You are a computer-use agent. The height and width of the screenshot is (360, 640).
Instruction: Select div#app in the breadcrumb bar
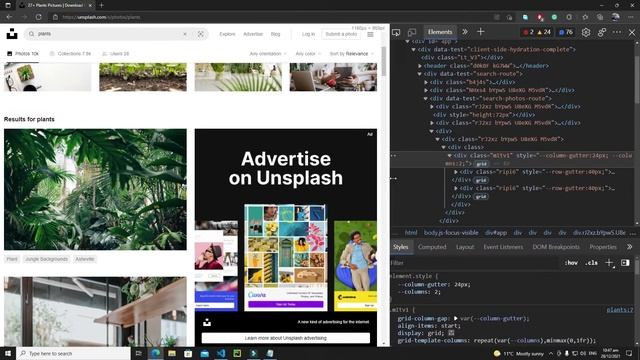click(496, 232)
